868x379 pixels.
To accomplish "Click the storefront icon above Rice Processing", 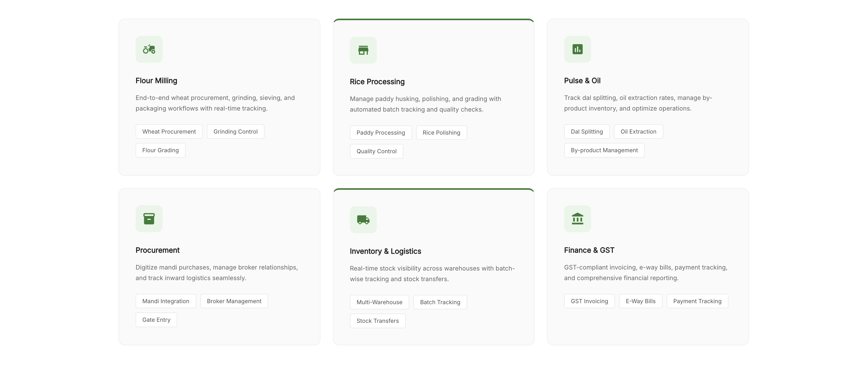I will [x=363, y=50].
